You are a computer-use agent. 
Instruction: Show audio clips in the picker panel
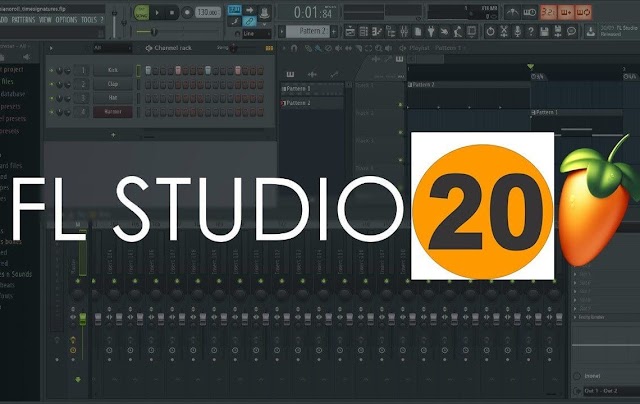point(312,74)
